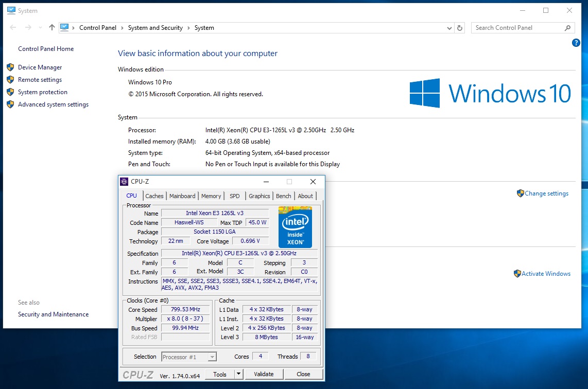
Task: Click the Back arrow in System window
Action: coord(13,27)
